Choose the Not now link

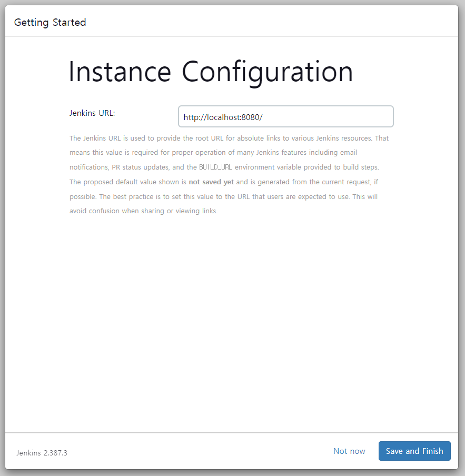coord(349,451)
